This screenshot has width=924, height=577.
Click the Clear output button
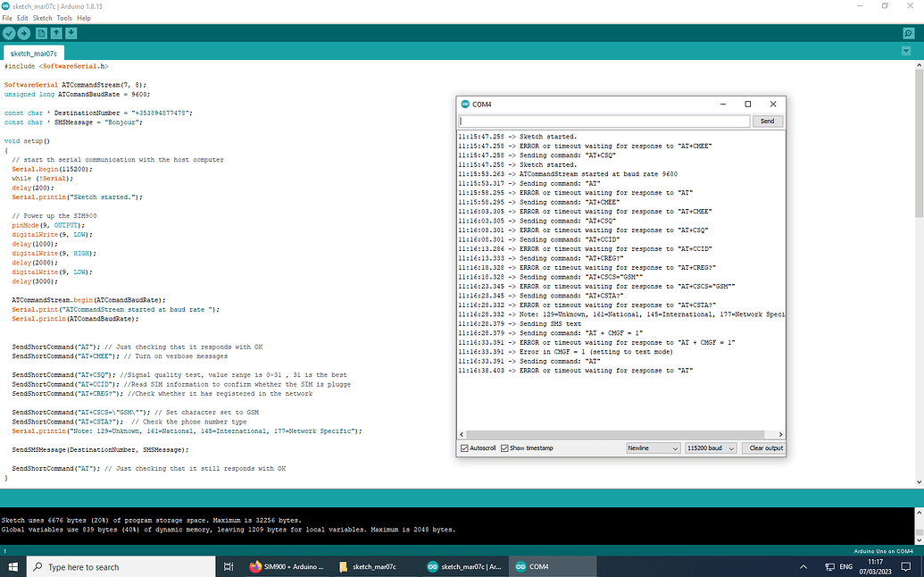(x=763, y=447)
